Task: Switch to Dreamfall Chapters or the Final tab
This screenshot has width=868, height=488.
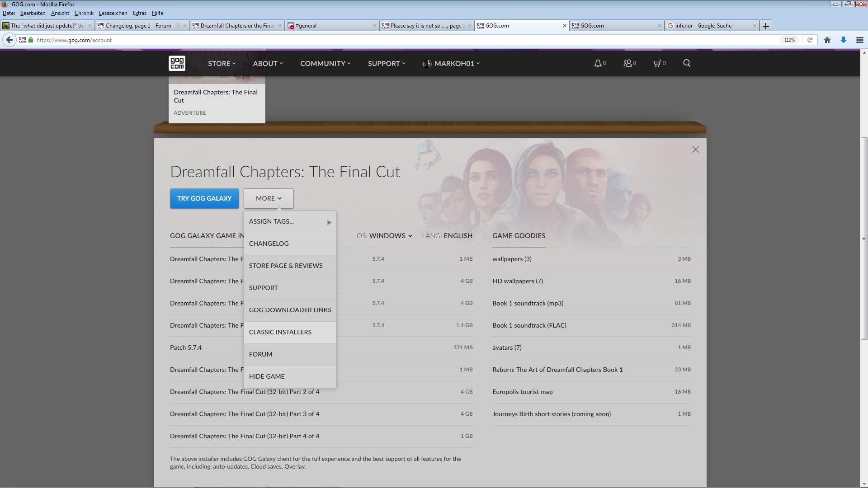Action: (237, 26)
